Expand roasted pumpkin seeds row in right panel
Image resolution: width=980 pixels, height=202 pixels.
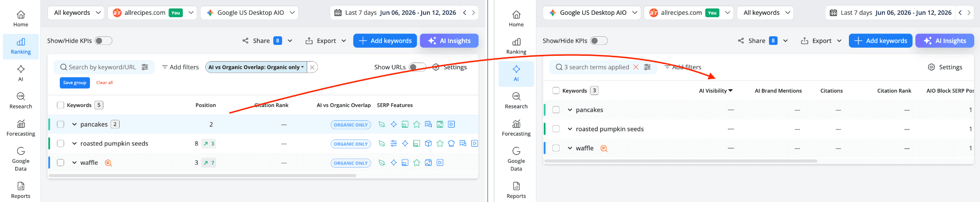click(x=570, y=129)
